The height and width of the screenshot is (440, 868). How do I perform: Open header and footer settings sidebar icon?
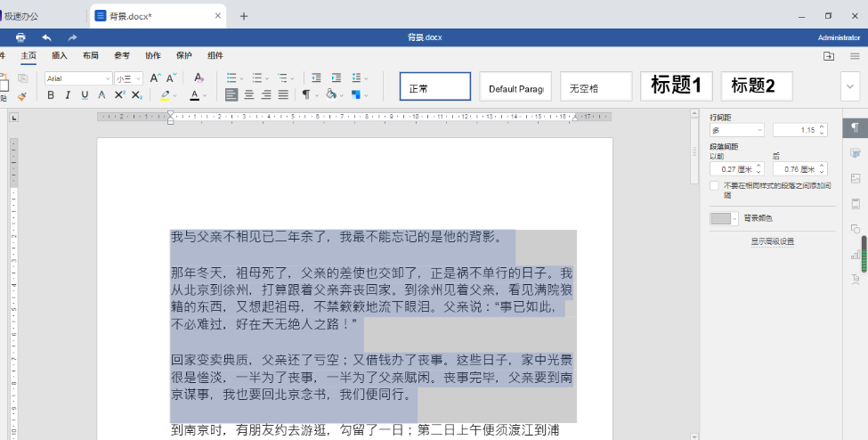[x=856, y=204]
